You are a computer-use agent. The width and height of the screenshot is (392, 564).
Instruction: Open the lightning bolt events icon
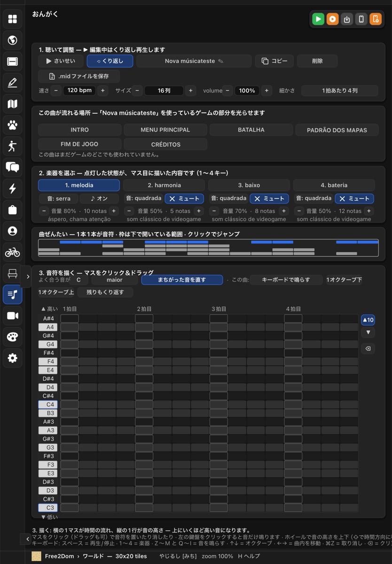13,188
